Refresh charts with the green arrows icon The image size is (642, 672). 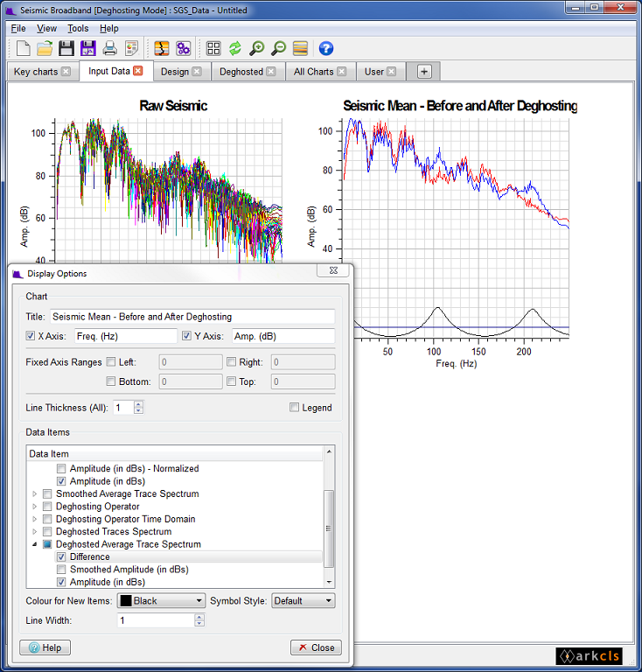coord(234,48)
